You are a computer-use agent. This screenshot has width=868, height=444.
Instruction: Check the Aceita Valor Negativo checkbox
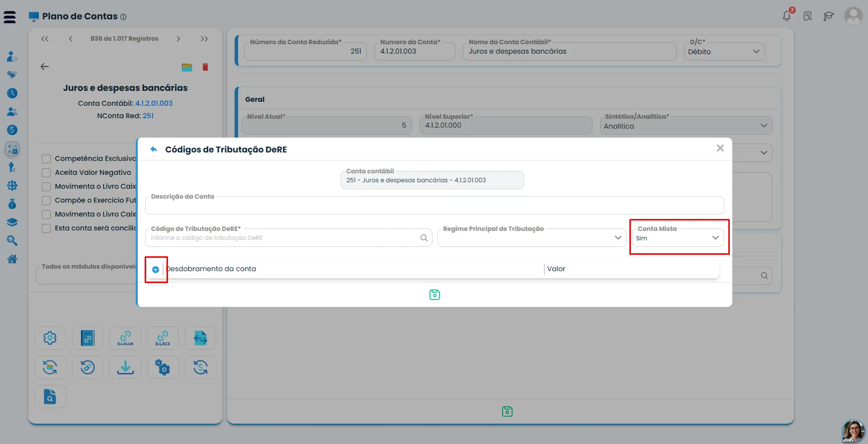[x=46, y=173]
